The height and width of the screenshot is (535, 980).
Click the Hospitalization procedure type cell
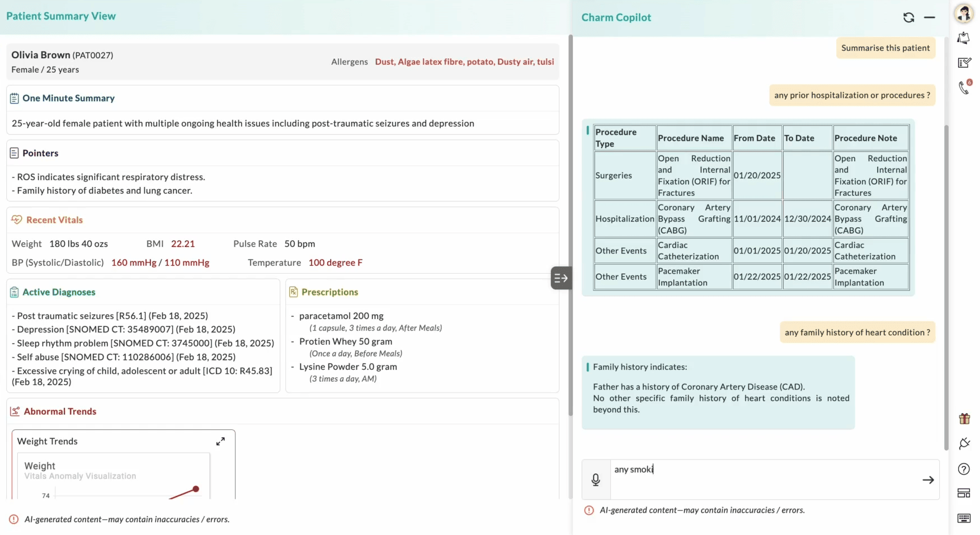pos(625,219)
